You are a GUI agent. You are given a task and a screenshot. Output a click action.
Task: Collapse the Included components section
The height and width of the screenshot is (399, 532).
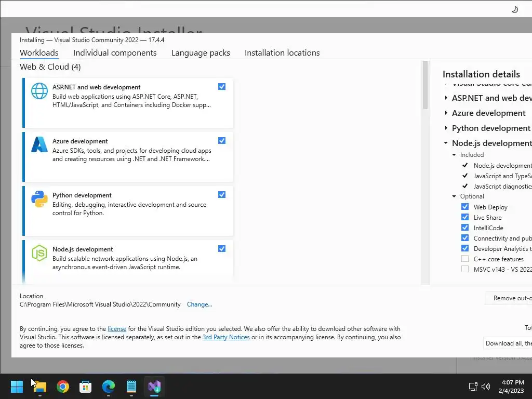pyautogui.click(x=454, y=155)
